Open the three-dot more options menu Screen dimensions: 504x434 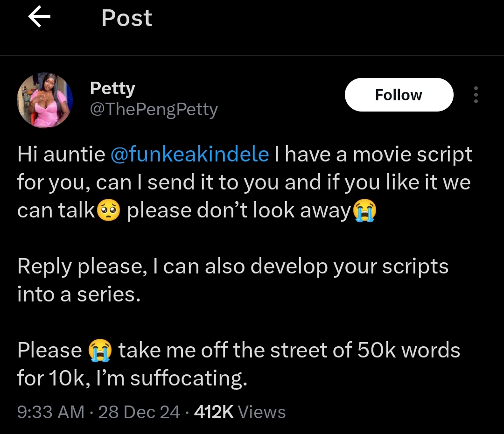tap(476, 95)
